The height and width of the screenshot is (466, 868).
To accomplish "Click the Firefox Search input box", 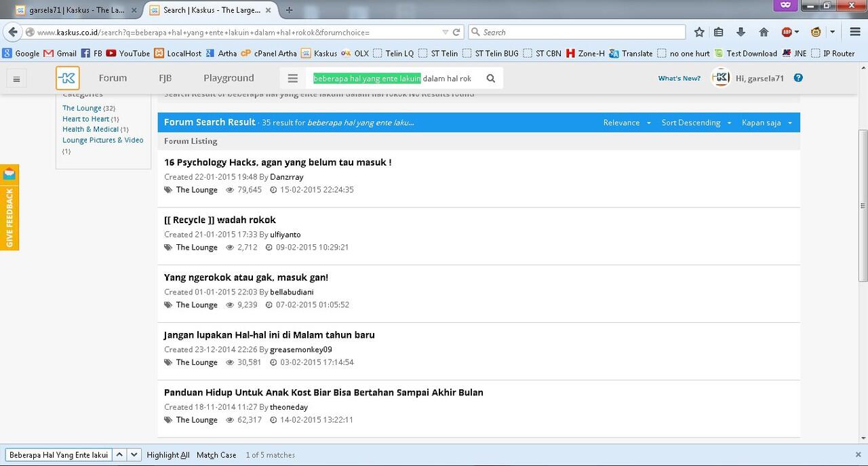I will point(576,32).
